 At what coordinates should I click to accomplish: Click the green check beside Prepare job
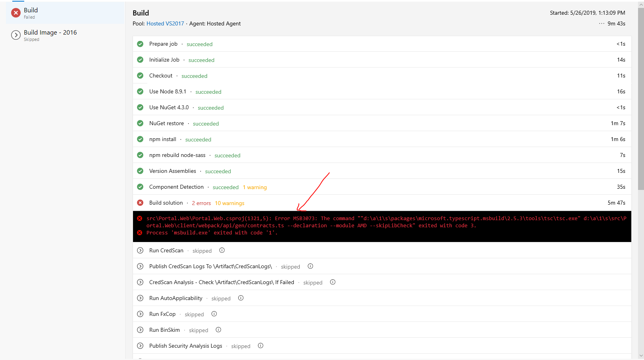pyautogui.click(x=140, y=44)
